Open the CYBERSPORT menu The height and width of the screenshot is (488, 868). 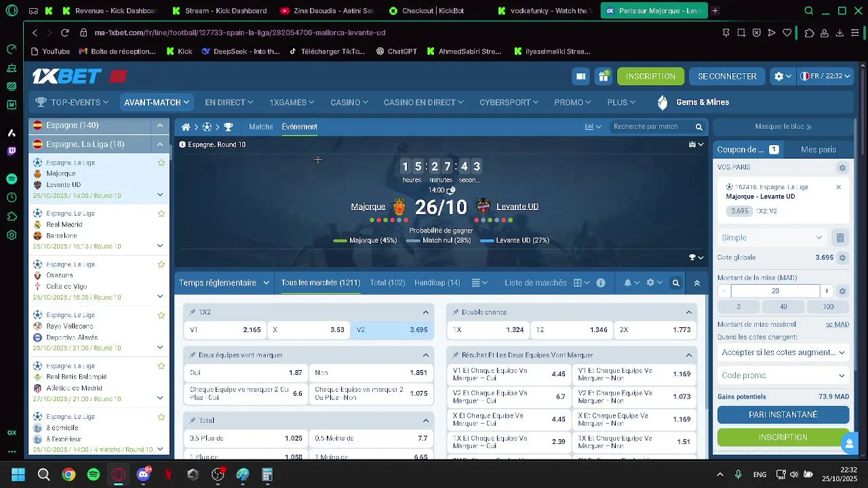click(x=509, y=102)
